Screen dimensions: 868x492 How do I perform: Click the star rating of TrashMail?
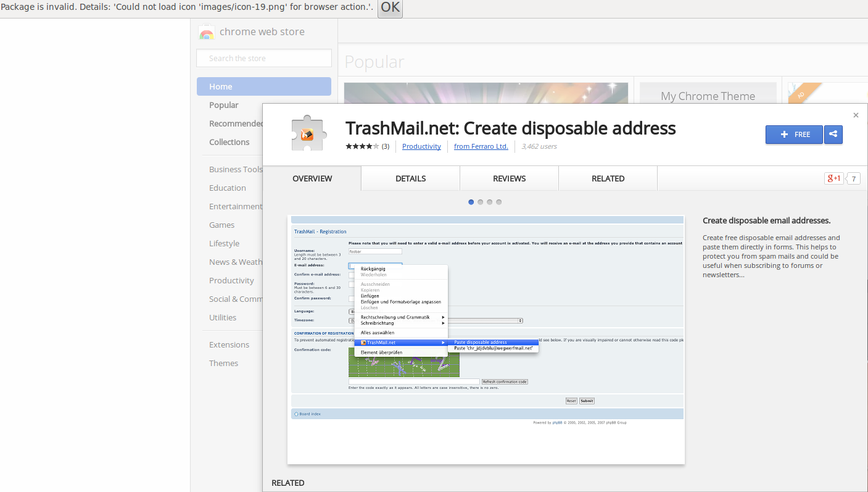362,146
